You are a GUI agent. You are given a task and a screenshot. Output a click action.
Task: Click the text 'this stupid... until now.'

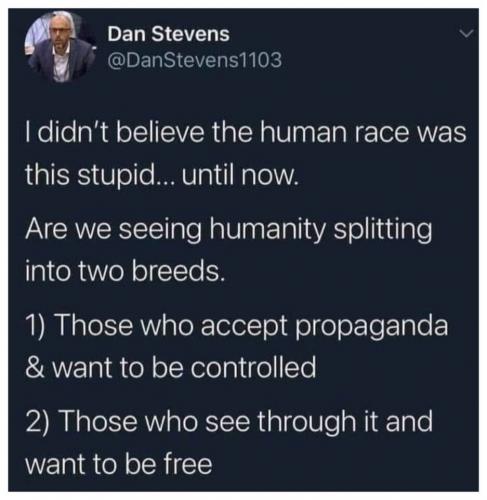tap(161, 175)
